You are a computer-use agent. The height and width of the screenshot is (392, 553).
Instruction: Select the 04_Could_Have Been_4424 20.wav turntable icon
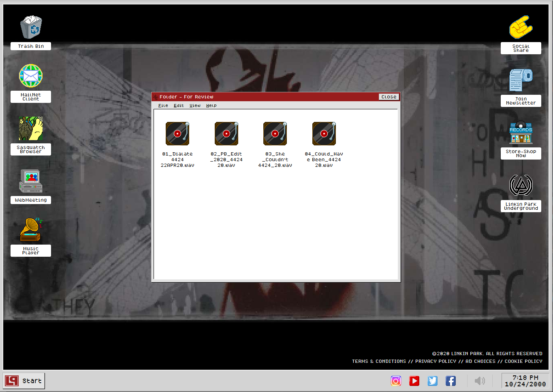tap(324, 134)
